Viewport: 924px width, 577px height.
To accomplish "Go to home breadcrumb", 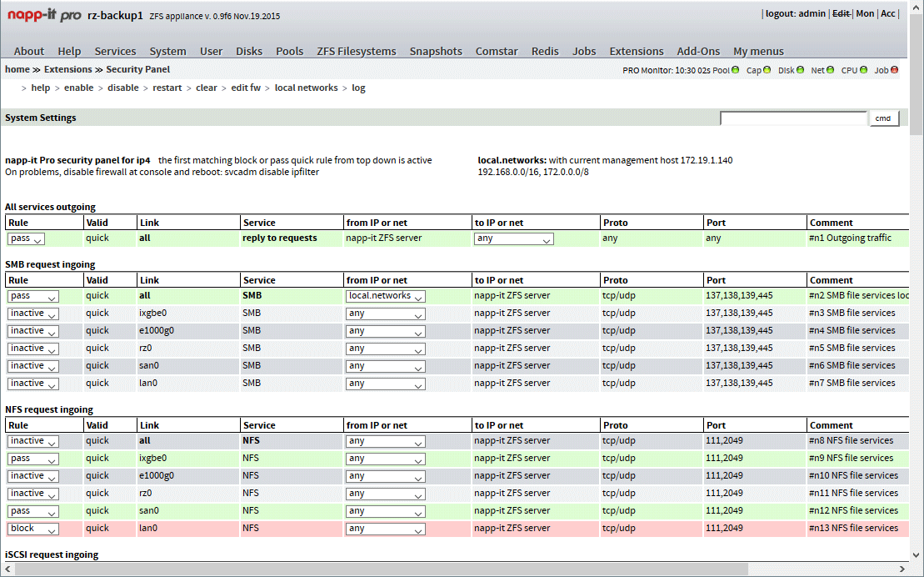I will [17, 69].
